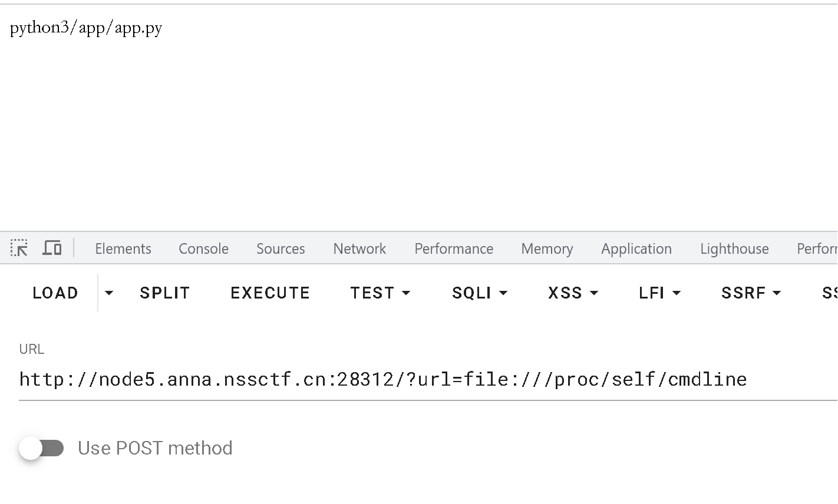
Task: Expand the LOAD dropdown arrow
Action: pos(109,293)
